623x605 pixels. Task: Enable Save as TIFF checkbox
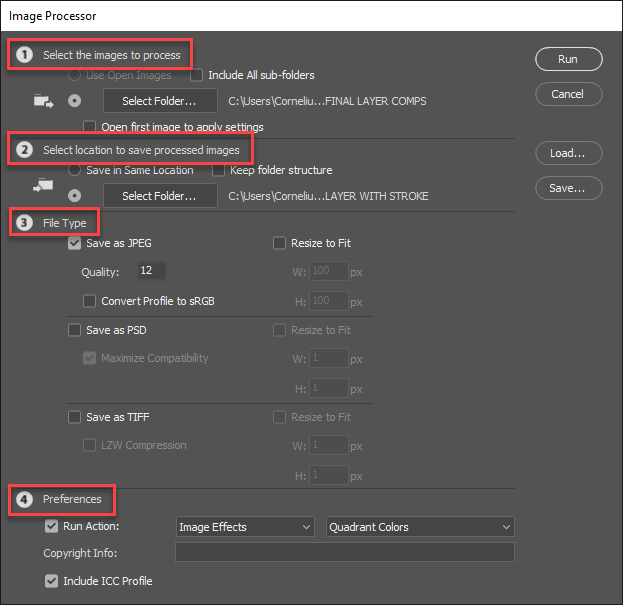74,417
